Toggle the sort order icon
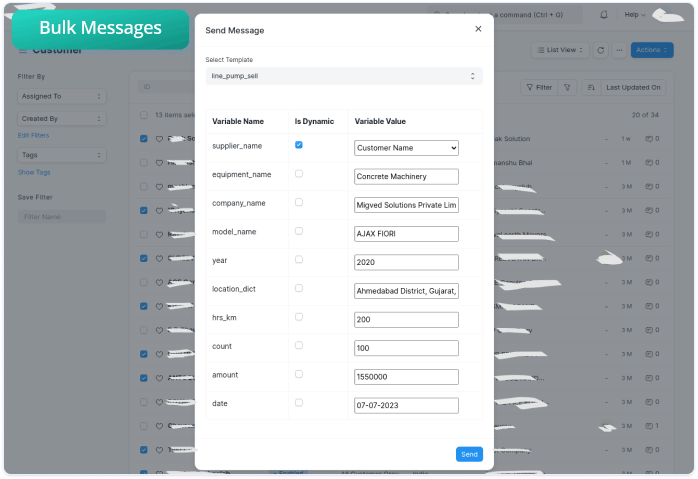The image size is (698, 479). coord(591,88)
